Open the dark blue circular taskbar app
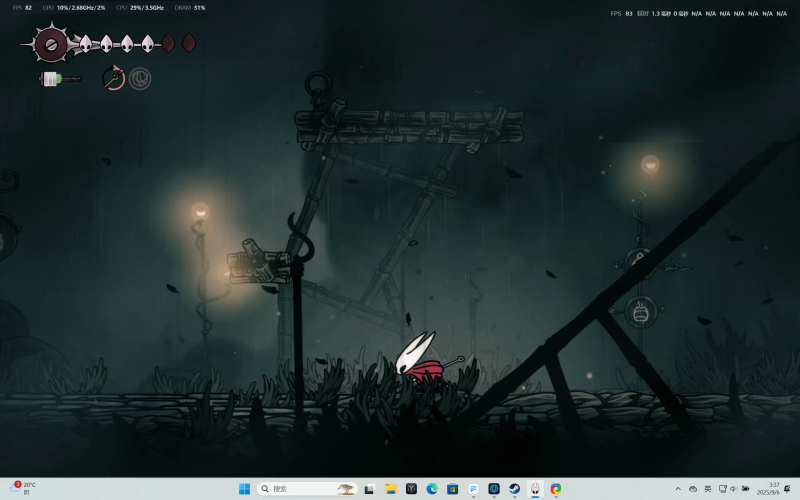 (x=494, y=489)
